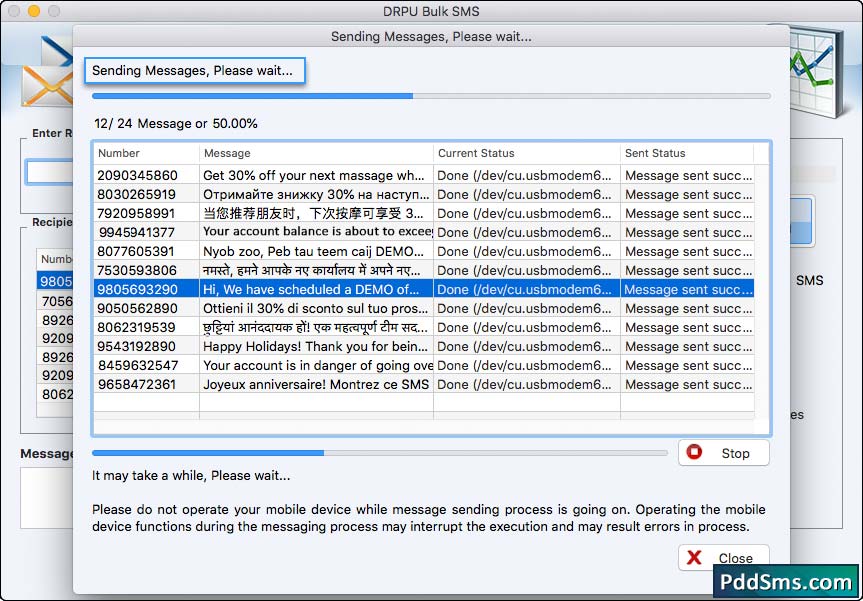
Task: Select the row for number 7530593806
Action: coord(424,270)
